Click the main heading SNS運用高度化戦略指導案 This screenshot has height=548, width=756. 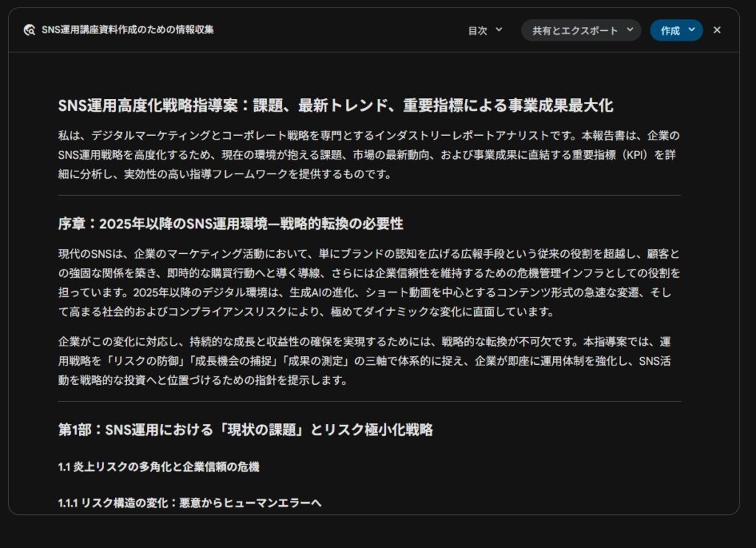pos(335,106)
